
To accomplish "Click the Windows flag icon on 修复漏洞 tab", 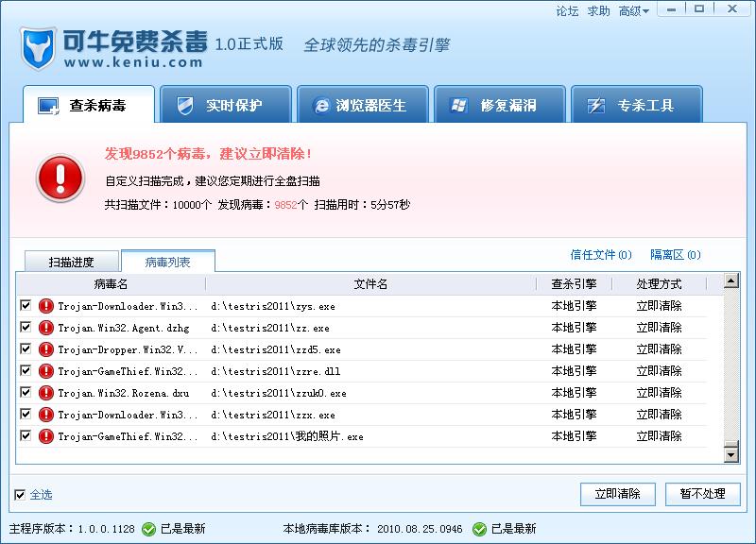I will coord(458,105).
